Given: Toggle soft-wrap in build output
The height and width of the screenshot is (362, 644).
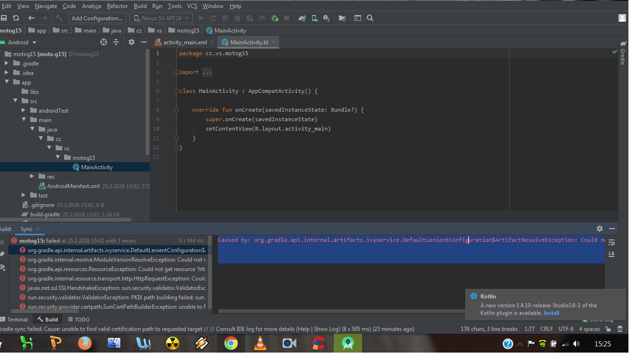Looking at the screenshot, I should (x=611, y=243).
